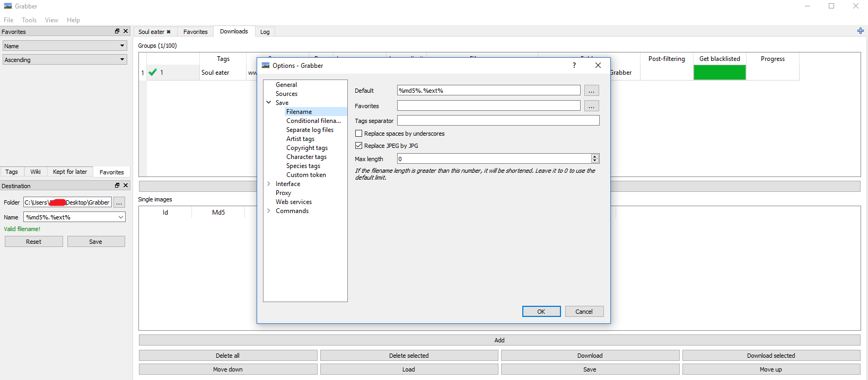Select Web services tree item
The height and width of the screenshot is (380, 868).
pos(294,202)
